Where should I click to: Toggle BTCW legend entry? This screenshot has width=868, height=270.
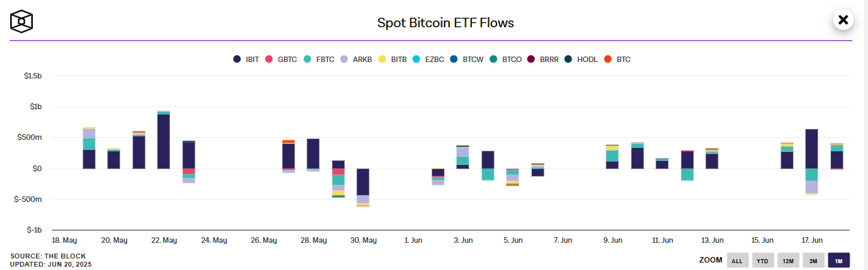click(x=467, y=59)
